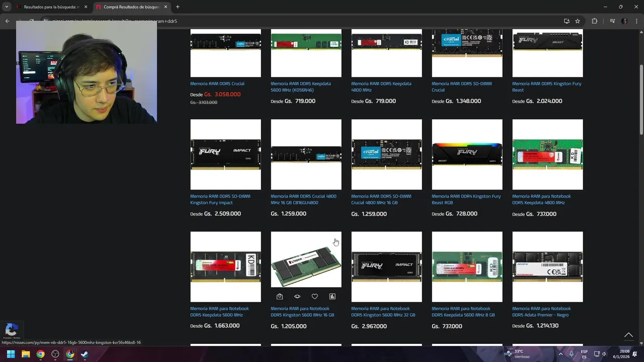Open Windows Start menu
The height and width of the screenshot is (362, 644).
click(11, 354)
